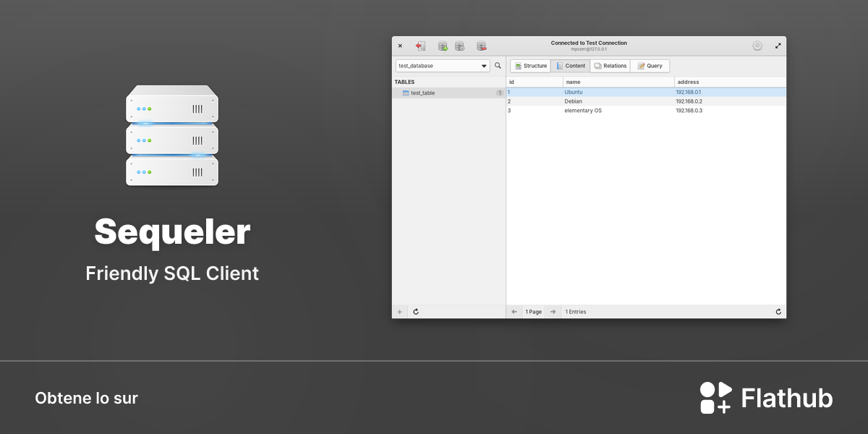Image resolution: width=868 pixels, height=434 pixels.
Task: Click the search magnifier next to the database selector
Action: (x=498, y=66)
